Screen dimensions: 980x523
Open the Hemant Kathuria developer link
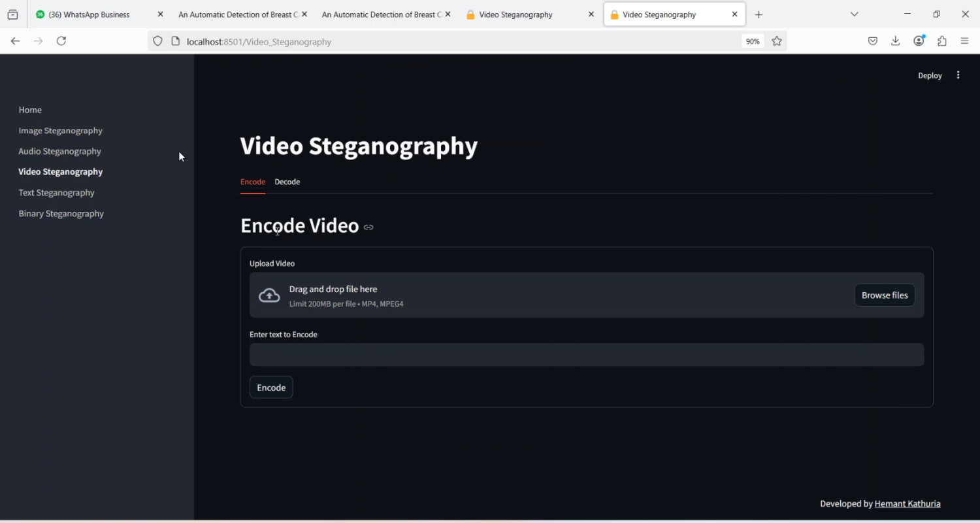(907, 503)
